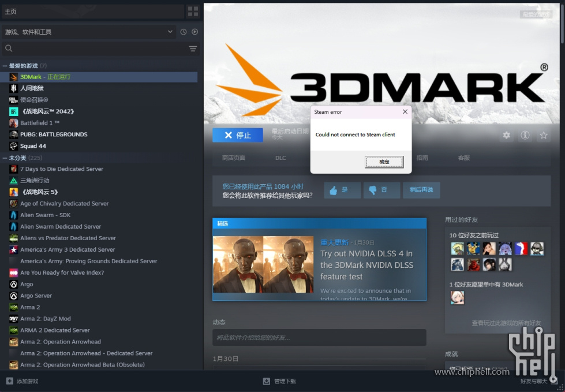Open the wishlist friend's avatar
The height and width of the screenshot is (392, 565).
(457, 297)
